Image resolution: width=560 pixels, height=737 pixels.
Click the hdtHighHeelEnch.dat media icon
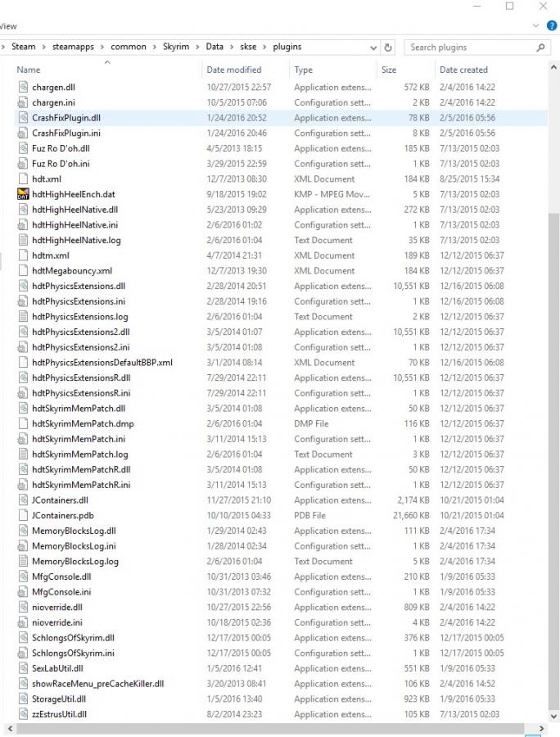click(23, 194)
